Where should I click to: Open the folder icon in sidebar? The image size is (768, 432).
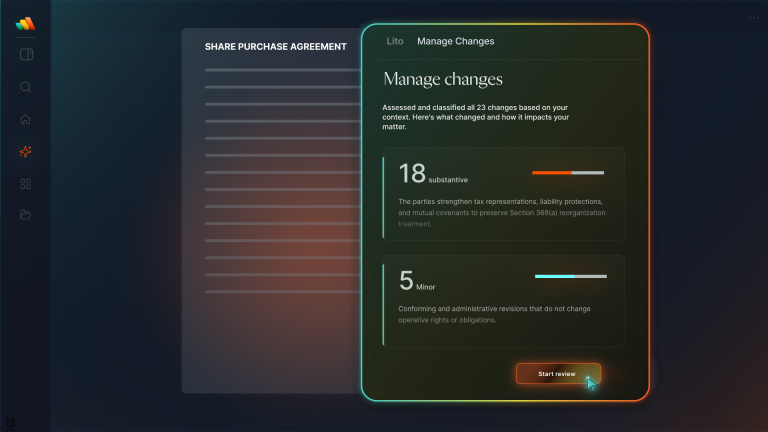tap(25, 215)
